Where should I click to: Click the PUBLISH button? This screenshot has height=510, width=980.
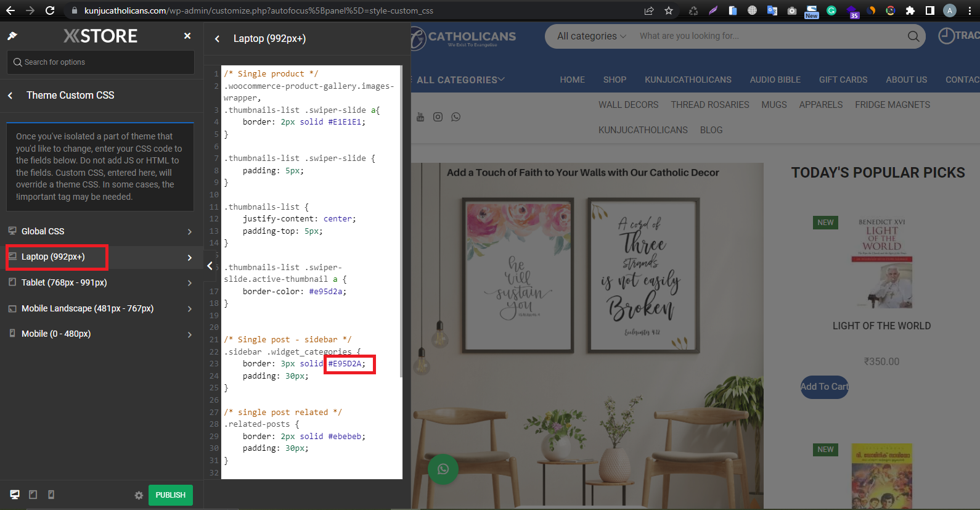click(171, 495)
